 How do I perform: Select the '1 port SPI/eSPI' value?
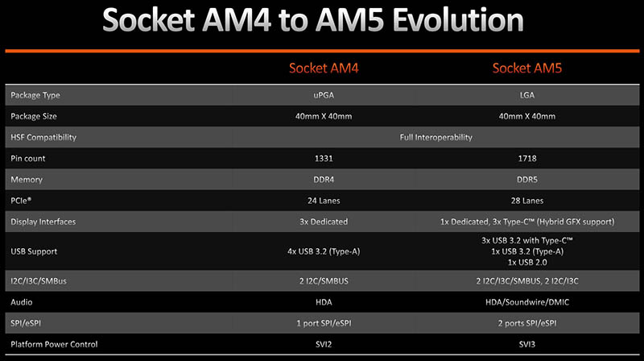tap(324, 323)
